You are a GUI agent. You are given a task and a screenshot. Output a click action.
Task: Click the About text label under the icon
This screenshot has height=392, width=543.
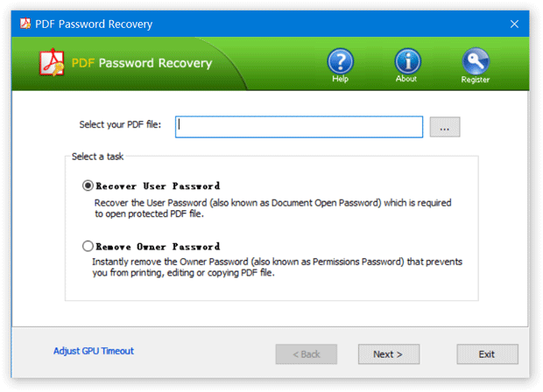406,80
